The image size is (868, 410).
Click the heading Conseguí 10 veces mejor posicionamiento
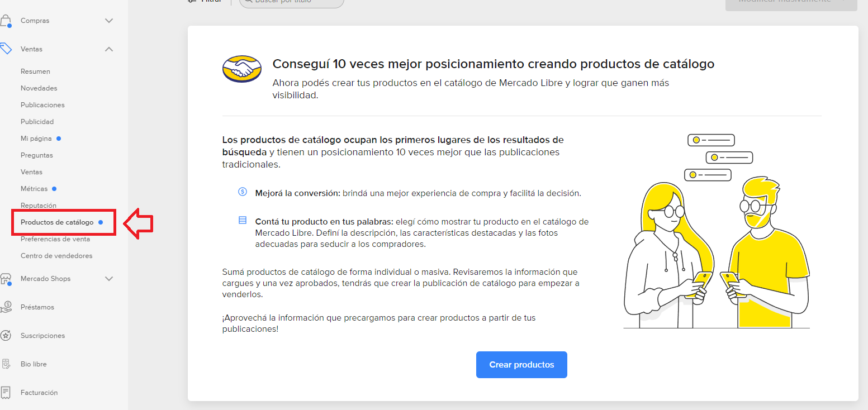tap(494, 64)
